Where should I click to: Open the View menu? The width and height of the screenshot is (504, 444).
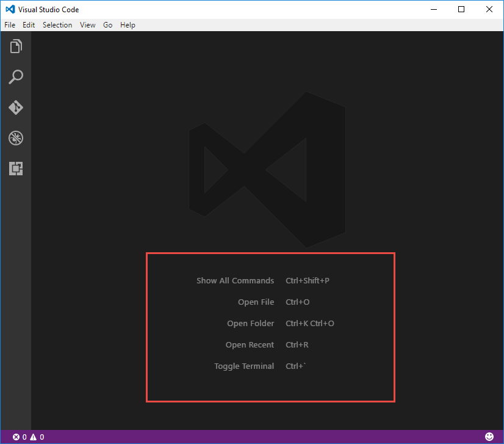[x=87, y=25]
